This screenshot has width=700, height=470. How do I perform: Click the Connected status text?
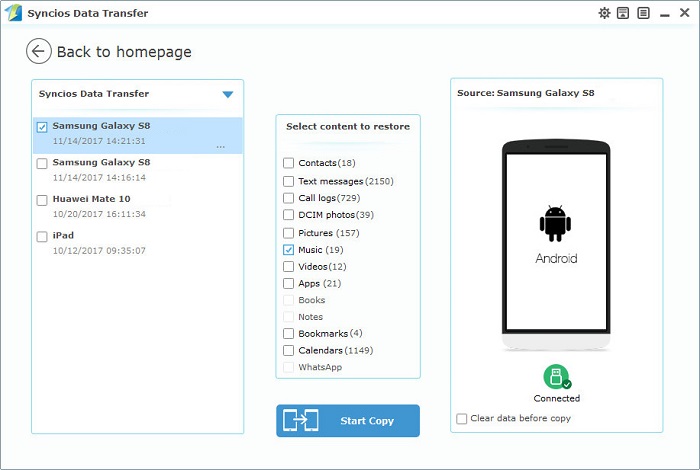[557, 398]
